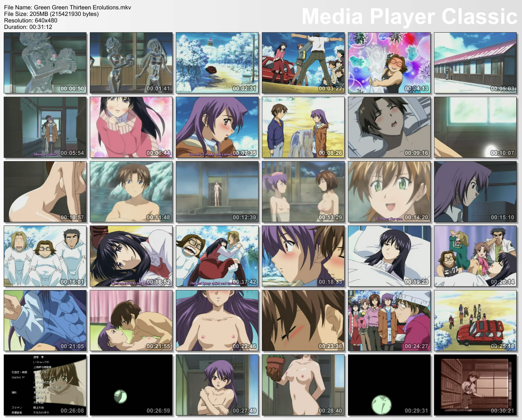Select the thumbnail stamped 00:16:52

coord(131,256)
